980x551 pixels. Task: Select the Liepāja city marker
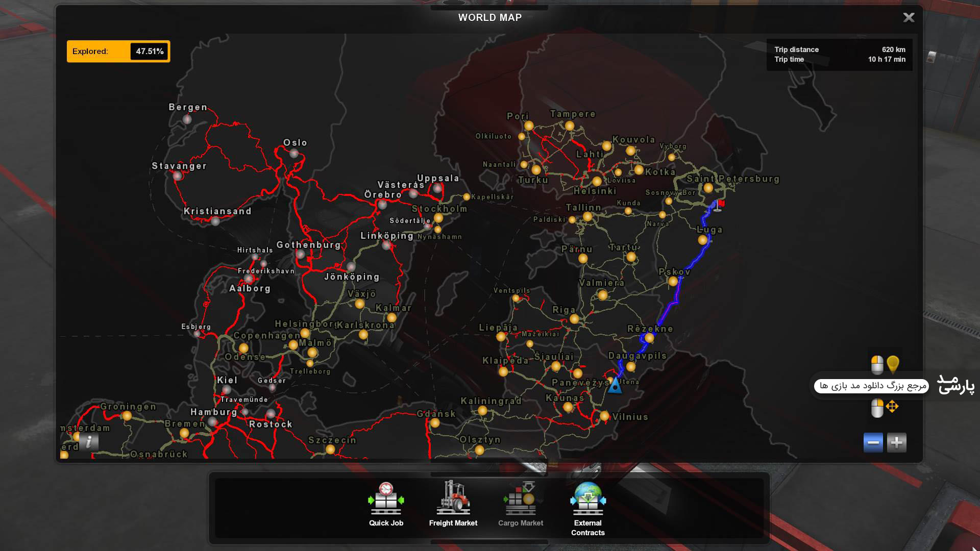(x=501, y=337)
